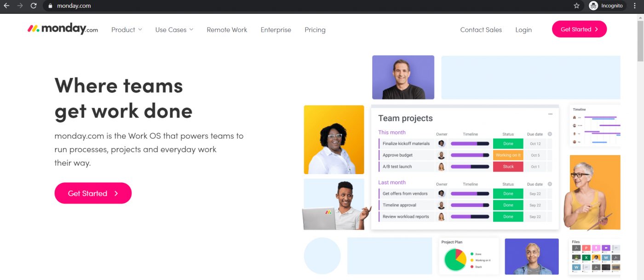Click owner avatar for Review workload reports
This screenshot has height=280, width=644.
click(x=442, y=216)
